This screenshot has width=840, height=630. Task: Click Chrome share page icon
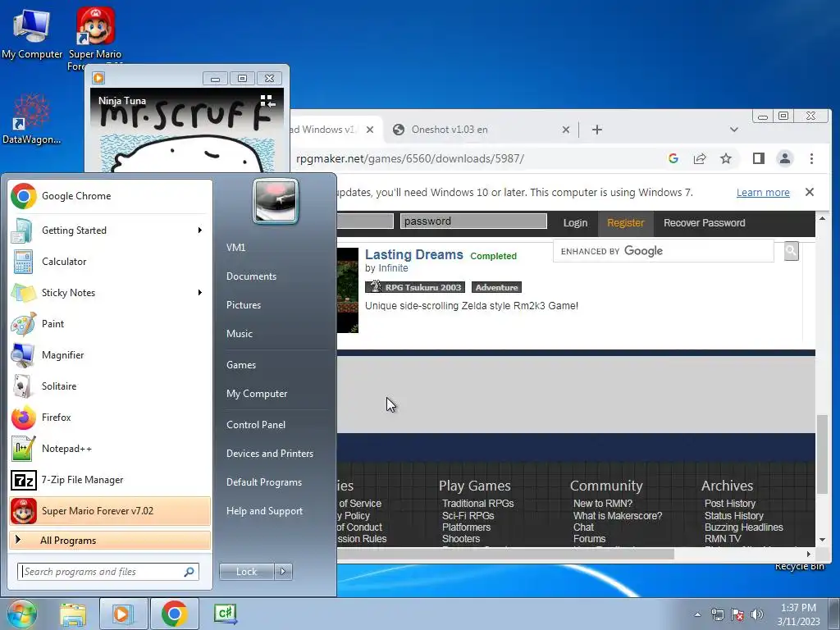[700, 158]
